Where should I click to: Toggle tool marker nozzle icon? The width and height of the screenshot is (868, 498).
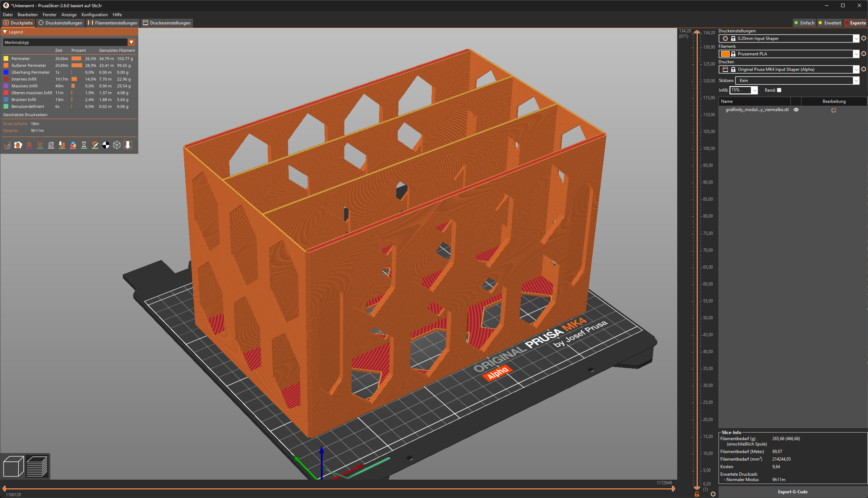(128, 145)
